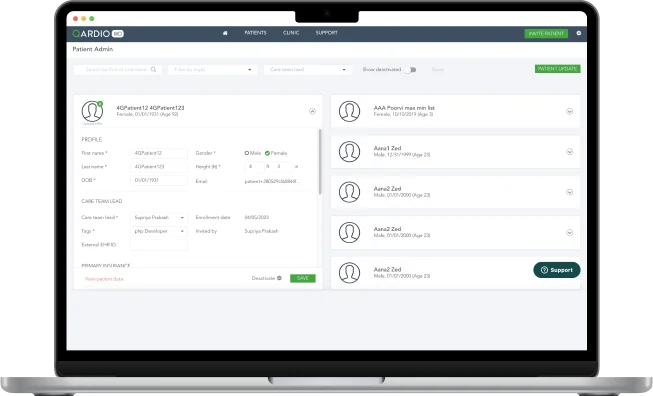
Task: Click the profile panel vertical scrollbar
Action: click(x=320, y=162)
